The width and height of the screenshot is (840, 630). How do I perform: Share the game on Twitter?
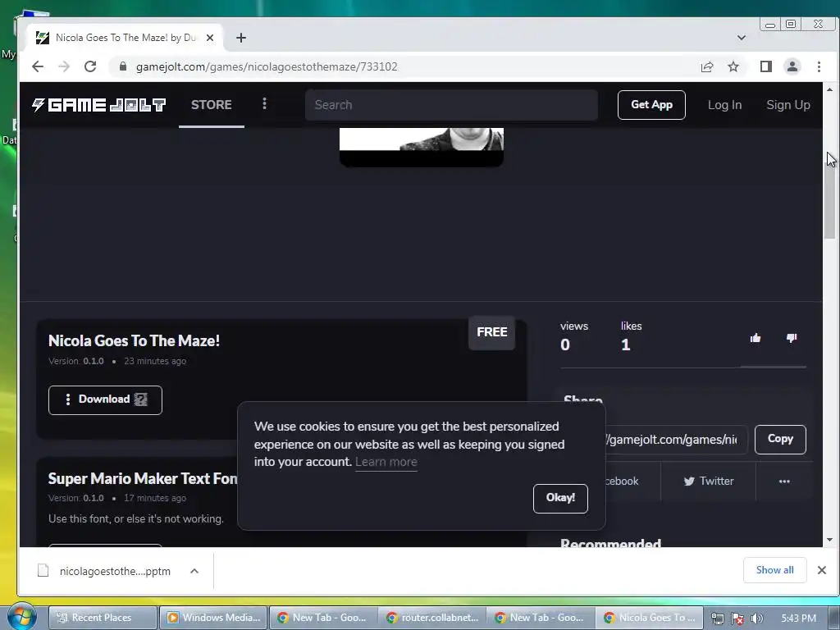(x=708, y=481)
